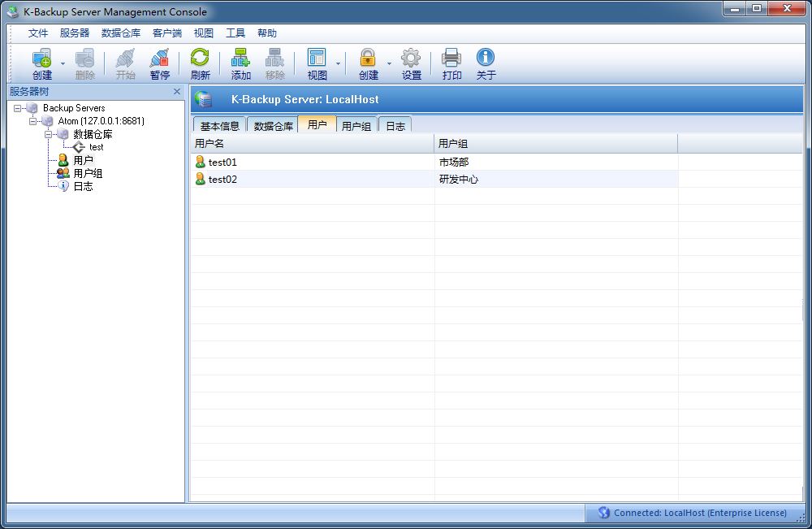Image resolution: width=812 pixels, height=529 pixels.
Task: Open the 客户端 menu
Action: point(167,33)
